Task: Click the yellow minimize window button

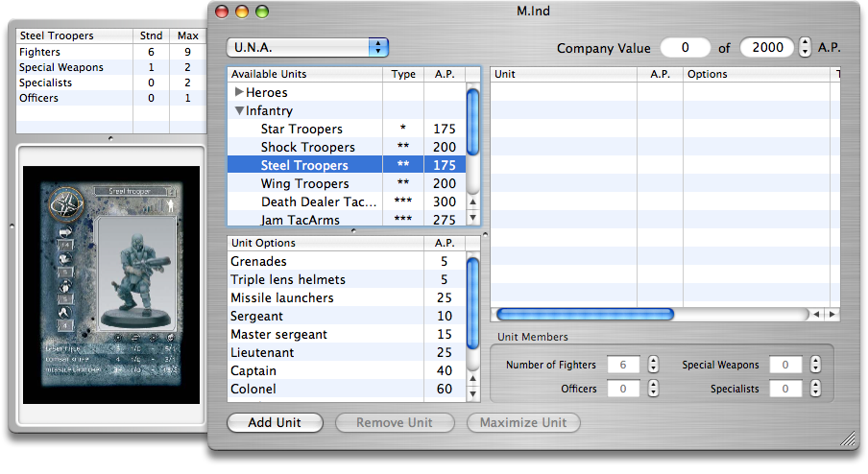Action: pyautogui.click(x=241, y=12)
